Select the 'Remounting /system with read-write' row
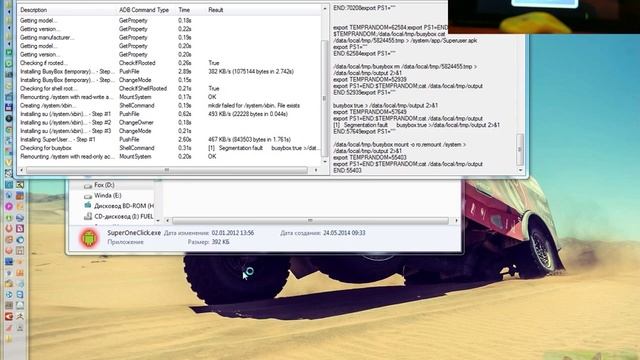 coord(169,97)
